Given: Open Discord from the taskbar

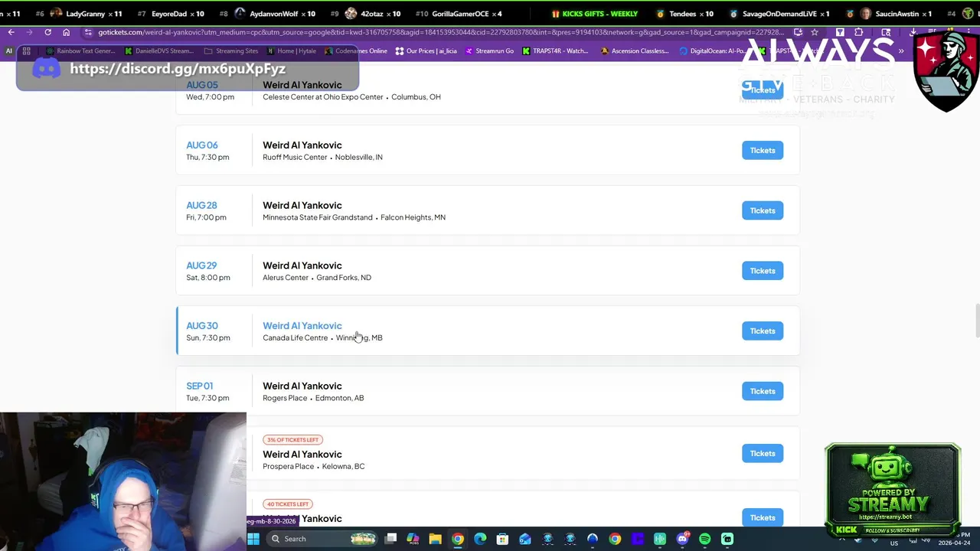Looking at the screenshot, I should 682,539.
